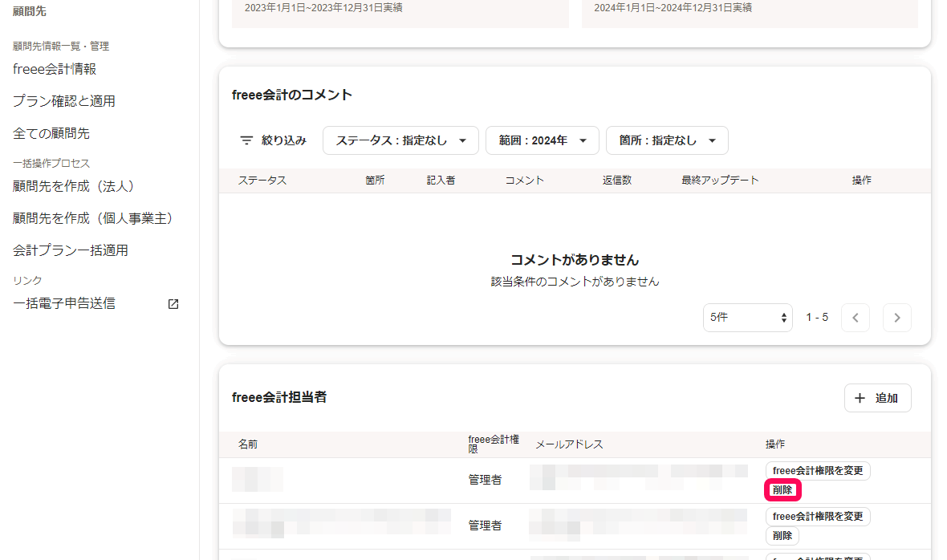Click 操作 header in comments table
The height and width of the screenshot is (560, 947).
click(x=861, y=181)
